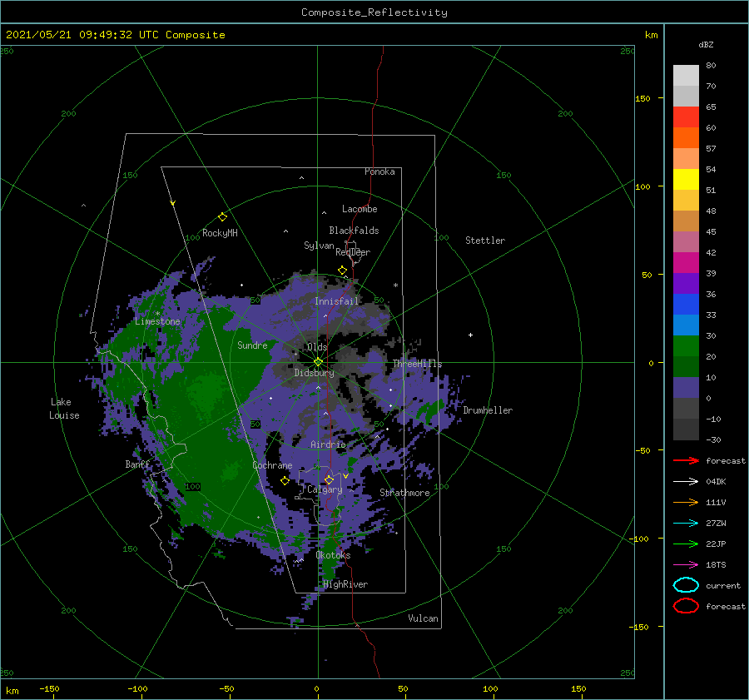The image size is (749, 700).
Task: Click the yellow diamond marker above Calgary label
Action: pos(329,479)
